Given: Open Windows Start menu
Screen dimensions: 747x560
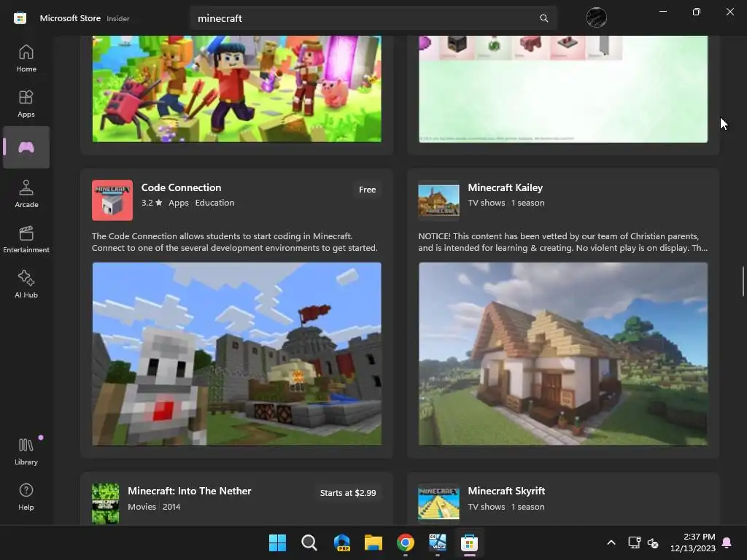Looking at the screenshot, I should point(278,542).
